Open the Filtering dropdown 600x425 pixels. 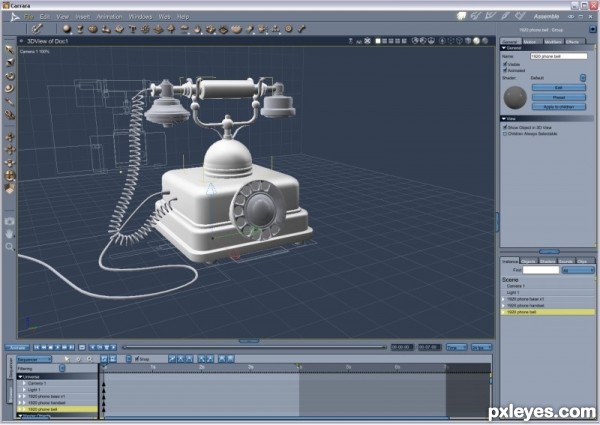pos(62,368)
